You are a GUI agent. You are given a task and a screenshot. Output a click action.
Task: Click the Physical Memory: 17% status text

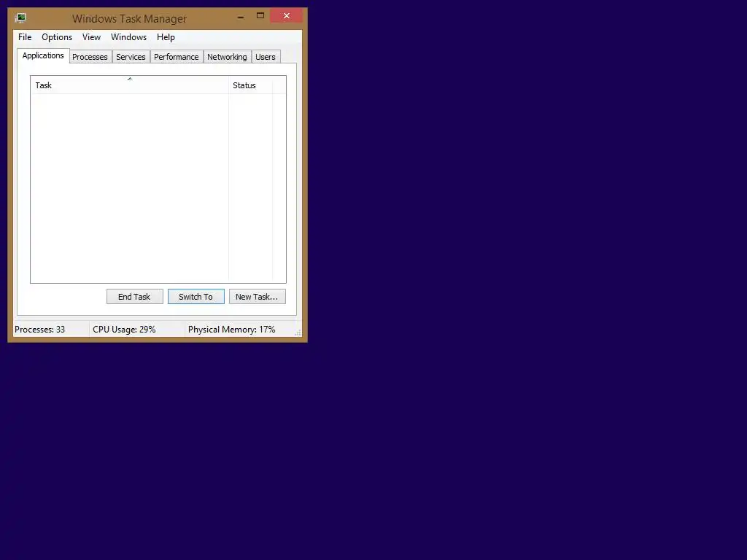231,330
